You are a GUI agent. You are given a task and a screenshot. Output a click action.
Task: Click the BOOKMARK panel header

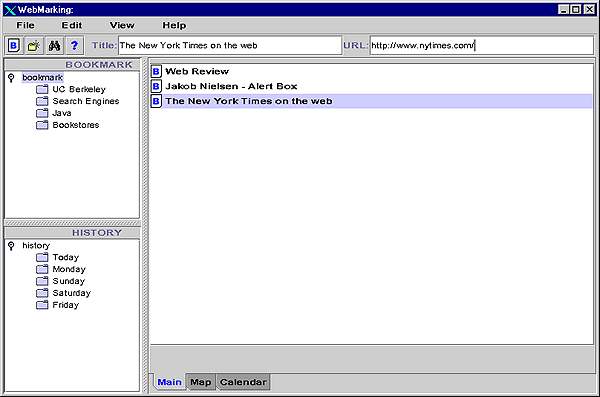pos(72,64)
